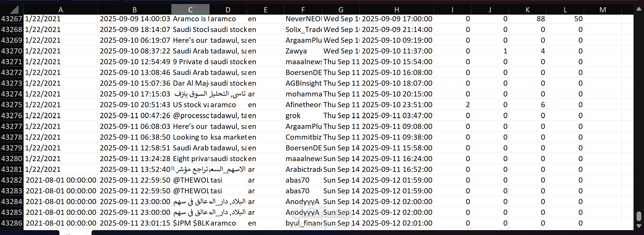Select column K header
The height and width of the screenshot is (235, 644).
coord(527,10)
